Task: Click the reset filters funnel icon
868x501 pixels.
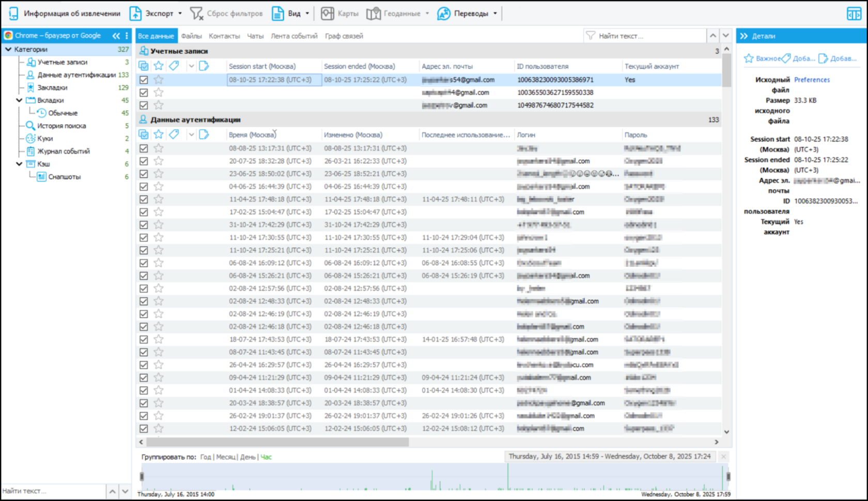Action: pyautogui.click(x=196, y=13)
